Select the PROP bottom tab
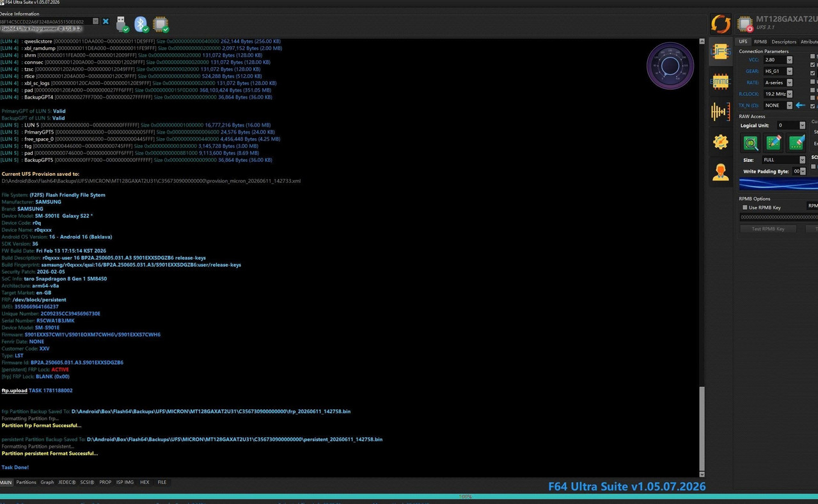Viewport: 818px width, 504px height. point(106,482)
